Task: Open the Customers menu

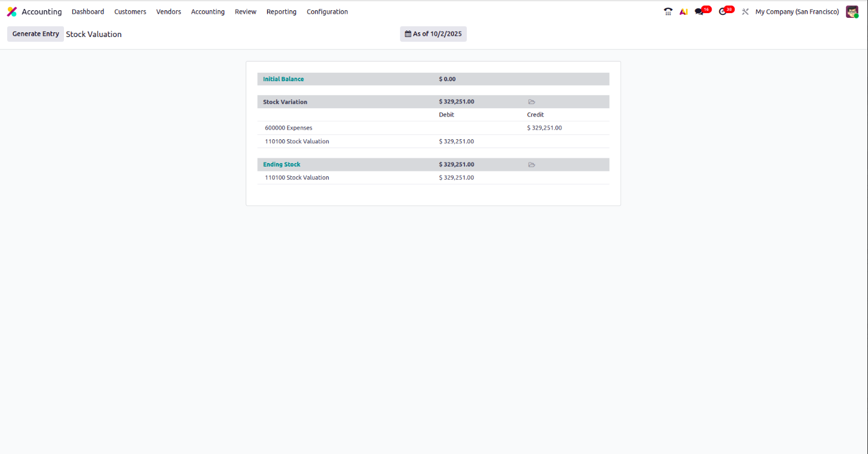Action: tap(130, 12)
